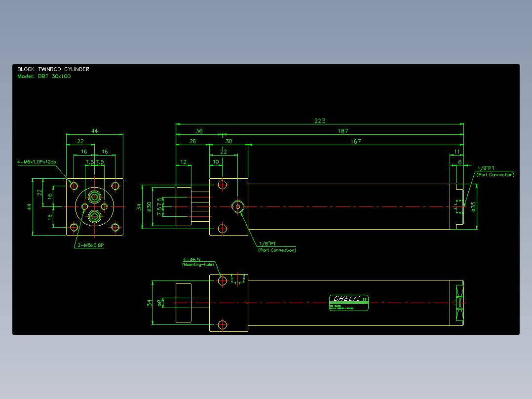The height and width of the screenshot is (399, 532).
Task: Select the '?Mounting-hole?' note
Action: click(198, 265)
